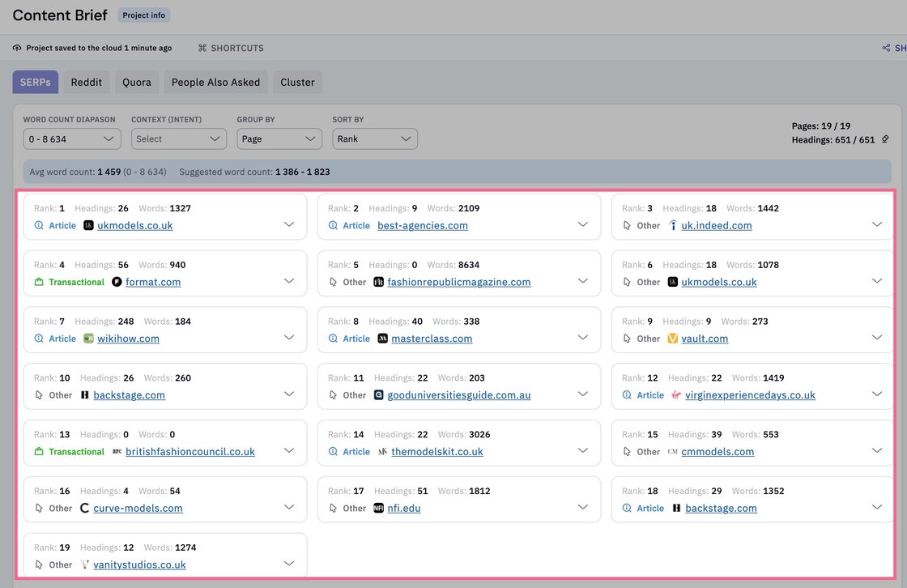The image size is (907, 588).
Task: Click the Other cursor icon on Rank 3 card
Action: coord(627,225)
